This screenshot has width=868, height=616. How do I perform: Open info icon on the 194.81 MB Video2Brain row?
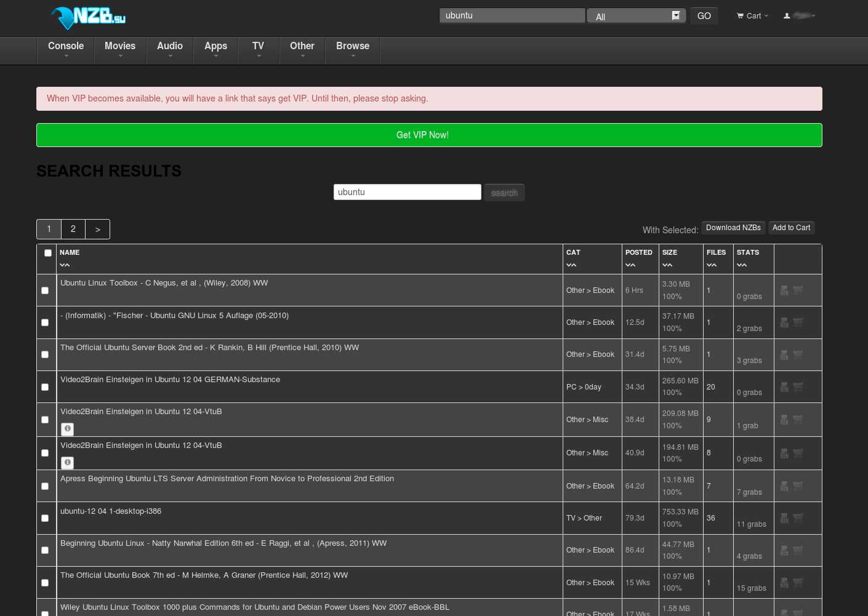[68, 463]
